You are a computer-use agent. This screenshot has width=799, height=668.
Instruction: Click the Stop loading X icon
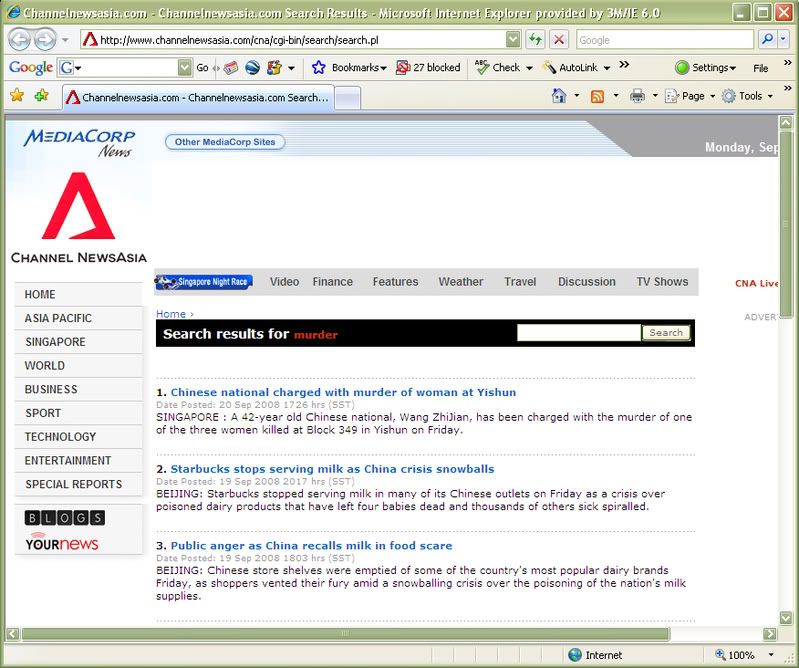coord(558,40)
